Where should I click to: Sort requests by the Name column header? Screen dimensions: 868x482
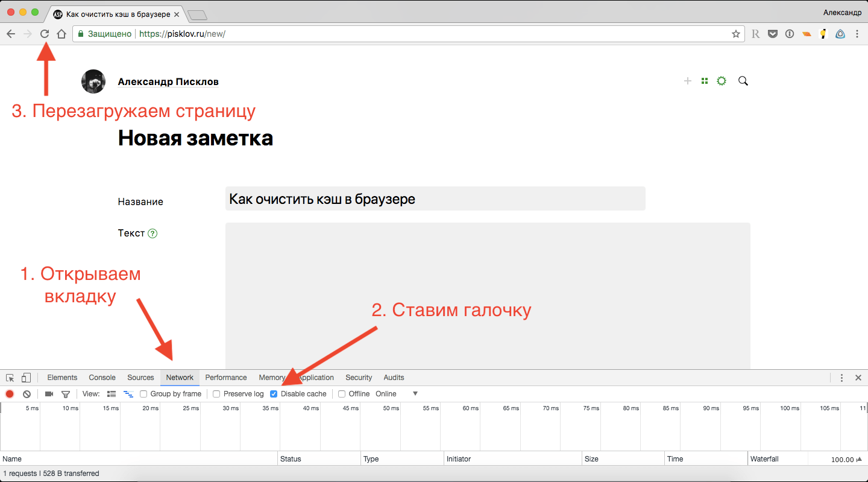click(139, 459)
